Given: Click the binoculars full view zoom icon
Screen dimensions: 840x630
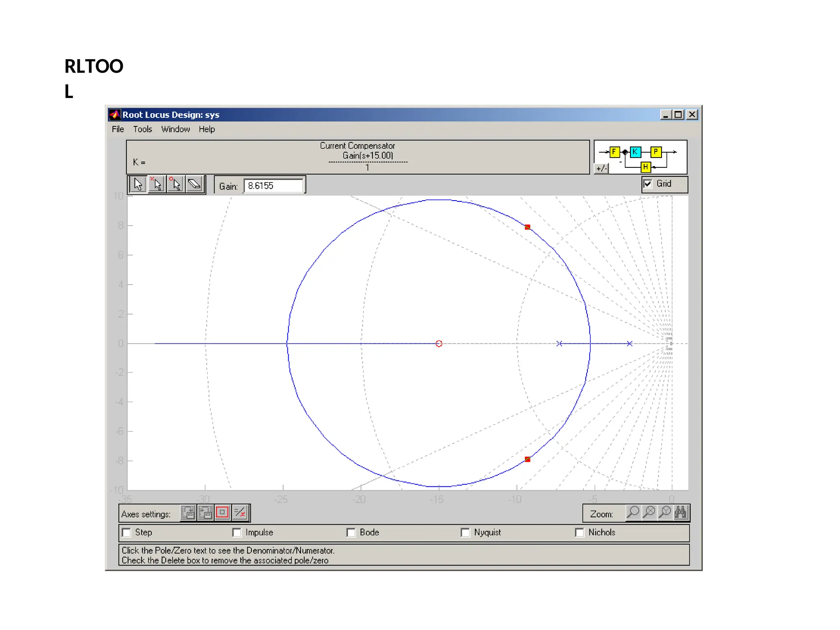Looking at the screenshot, I should pos(680,512).
